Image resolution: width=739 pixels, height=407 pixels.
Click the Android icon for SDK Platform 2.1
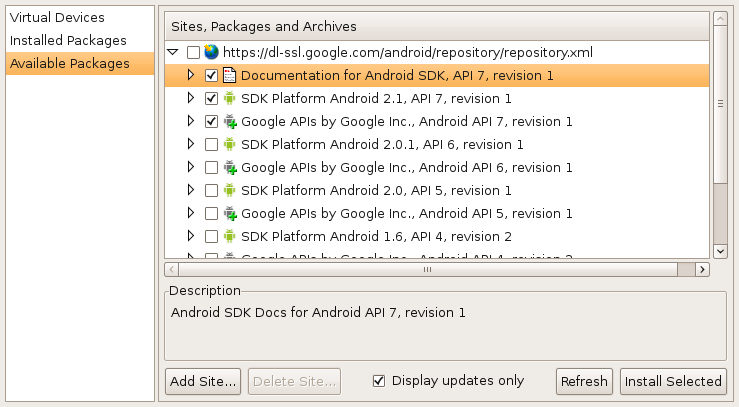point(230,98)
